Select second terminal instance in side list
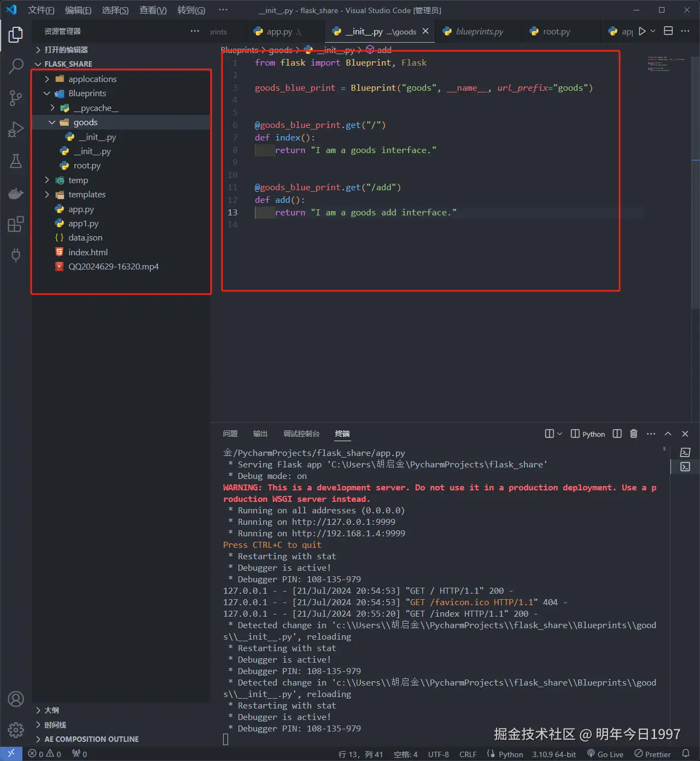 (685, 467)
